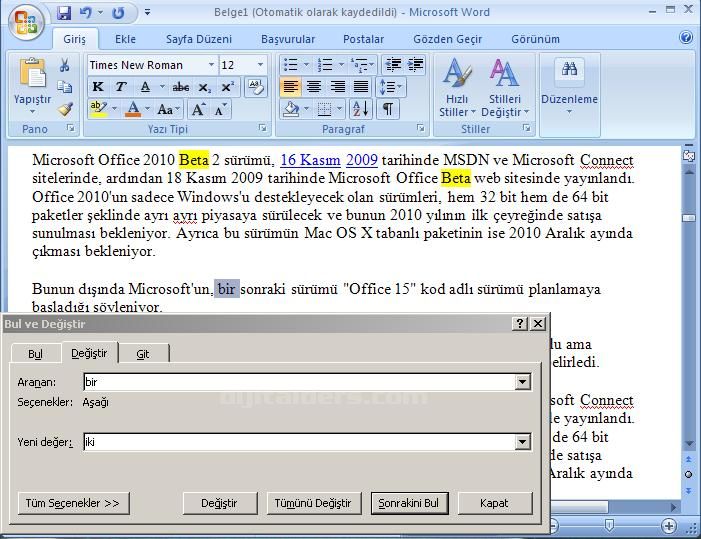Image resolution: width=701 pixels, height=539 pixels.
Task: Open the 16 Kasım hyperlink
Action: 310,160
